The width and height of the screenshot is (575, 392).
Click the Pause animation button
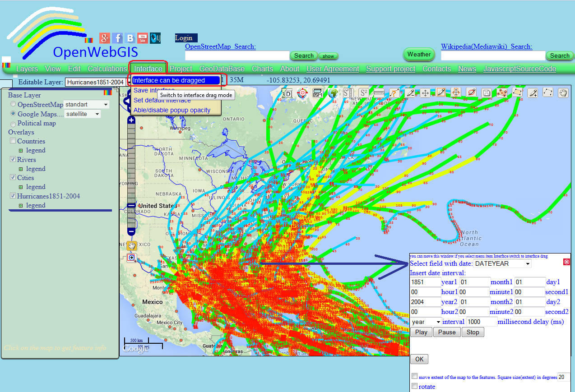[x=447, y=332]
